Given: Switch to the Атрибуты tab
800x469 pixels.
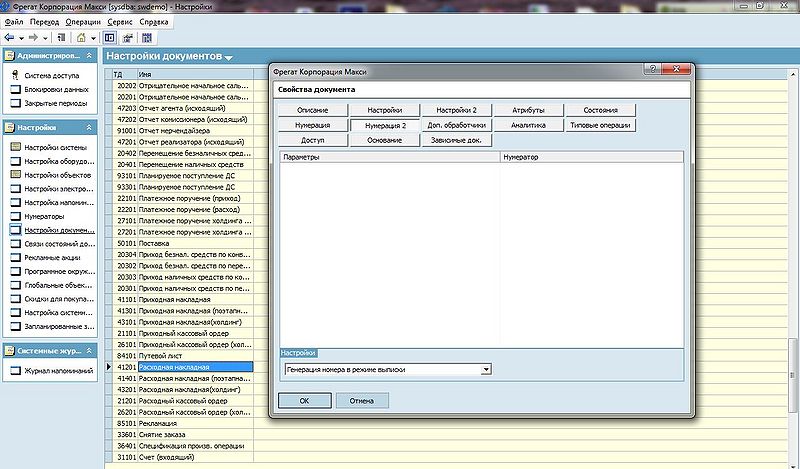Looking at the screenshot, I should pos(529,110).
